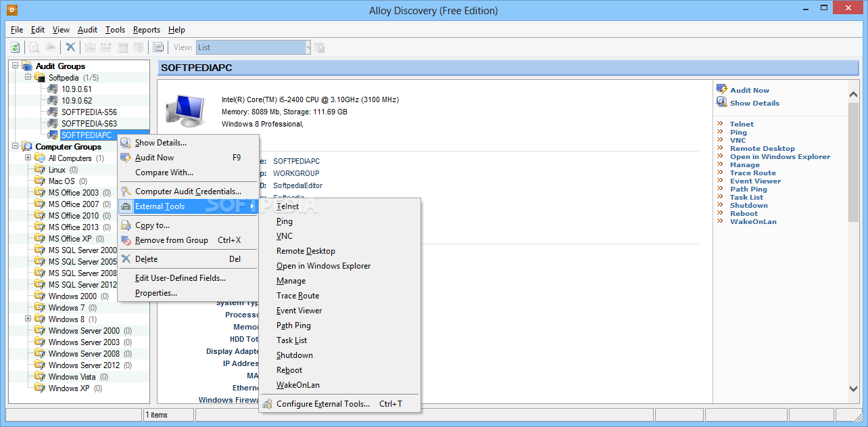Screen dimensions: 868x427
Task: Click the Ping link in right panel
Action: (738, 133)
